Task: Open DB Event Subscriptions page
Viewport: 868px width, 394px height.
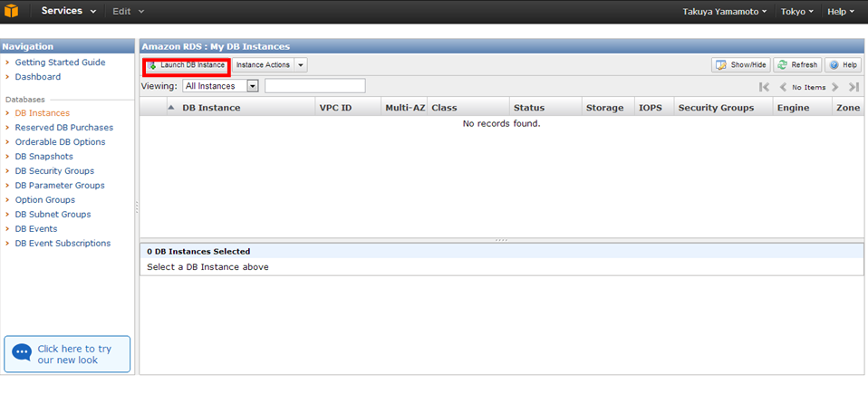Action: click(63, 243)
